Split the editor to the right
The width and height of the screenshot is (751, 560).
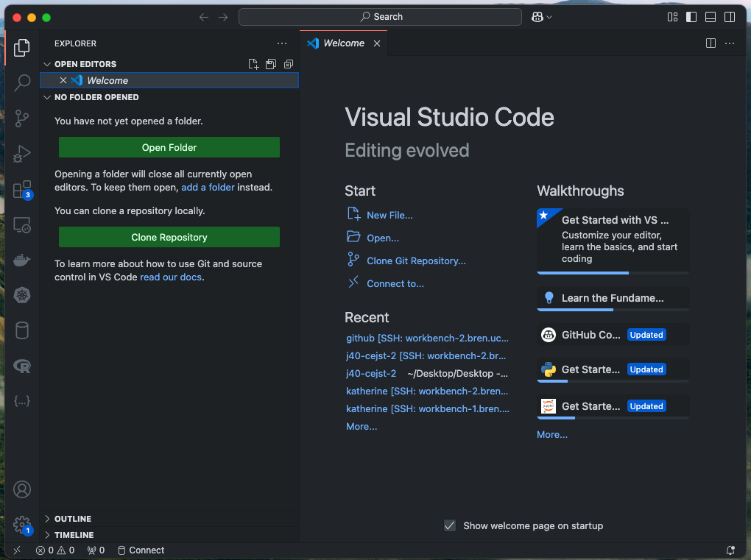(711, 43)
